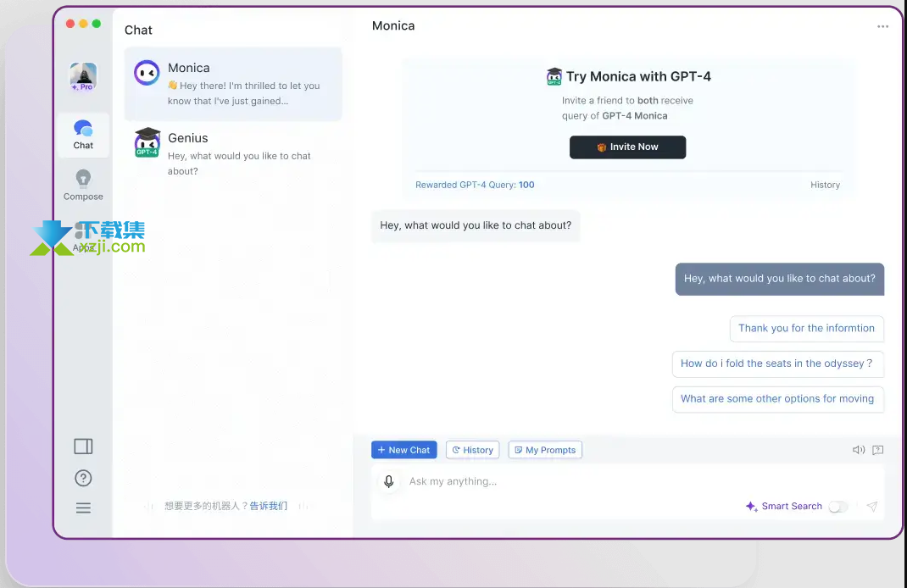Click the send message paper plane icon
Screen dimensions: 907x588
pyautogui.click(x=872, y=507)
